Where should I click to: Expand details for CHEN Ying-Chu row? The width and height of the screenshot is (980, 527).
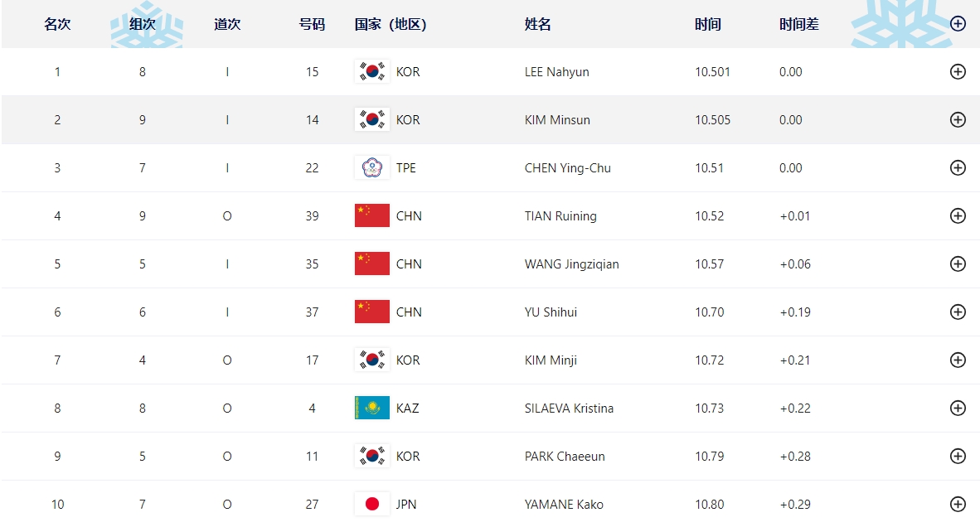958,168
